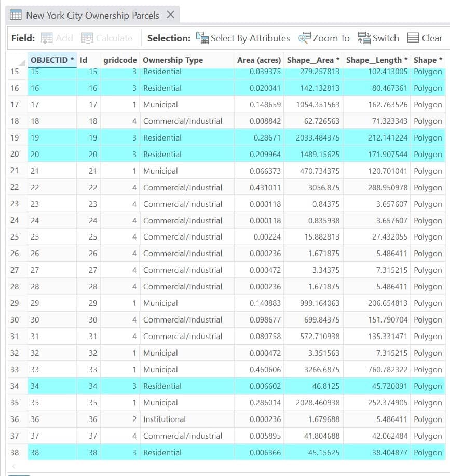Click Shape_Area value 15.882813
Viewport: 450px width, 476px height.
pos(313,237)
